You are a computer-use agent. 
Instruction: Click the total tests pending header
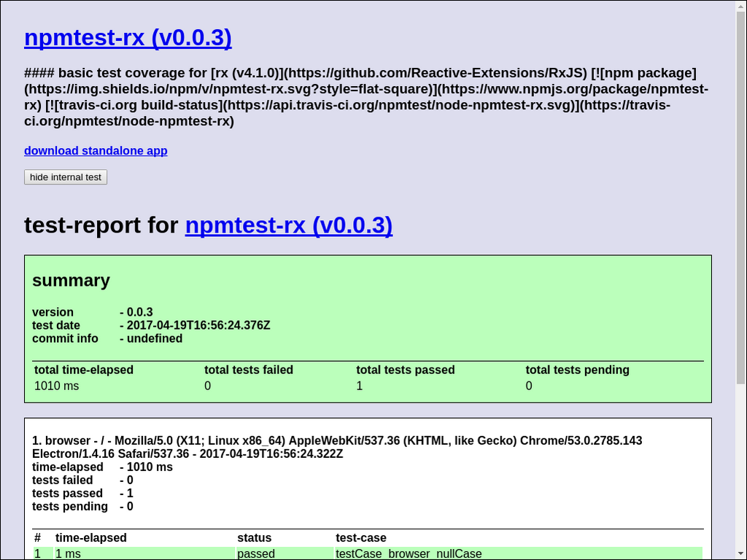[578, 370]
